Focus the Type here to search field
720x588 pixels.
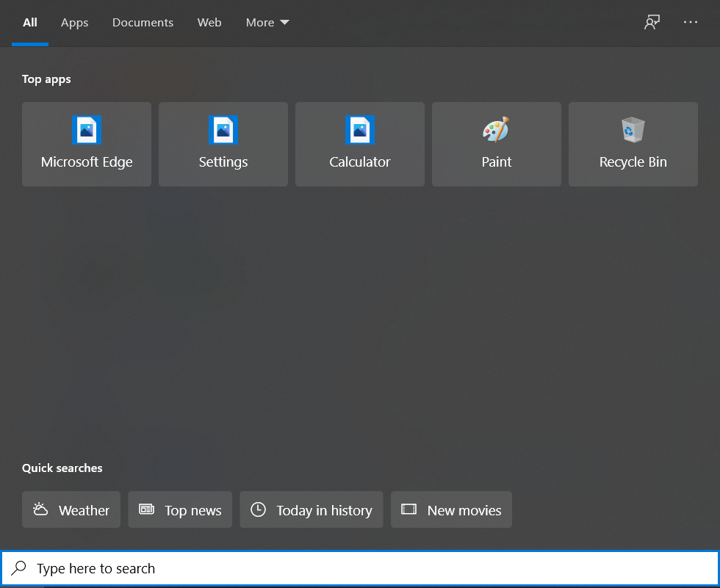(359, 568)
